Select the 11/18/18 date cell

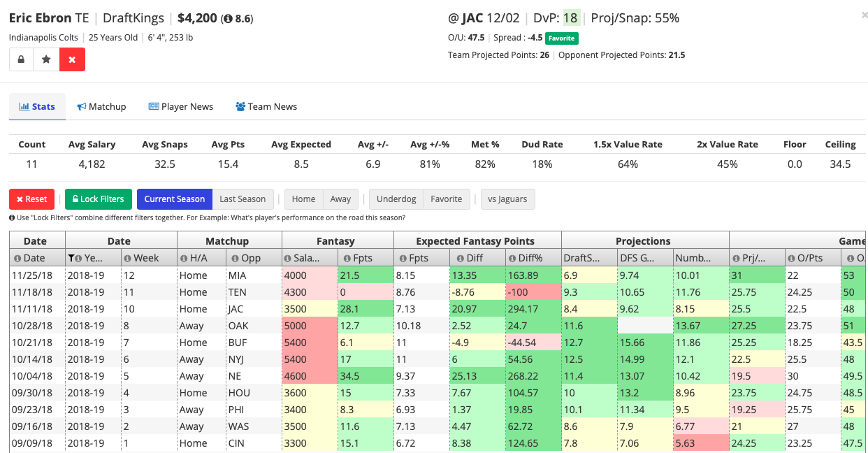[37, 292]
